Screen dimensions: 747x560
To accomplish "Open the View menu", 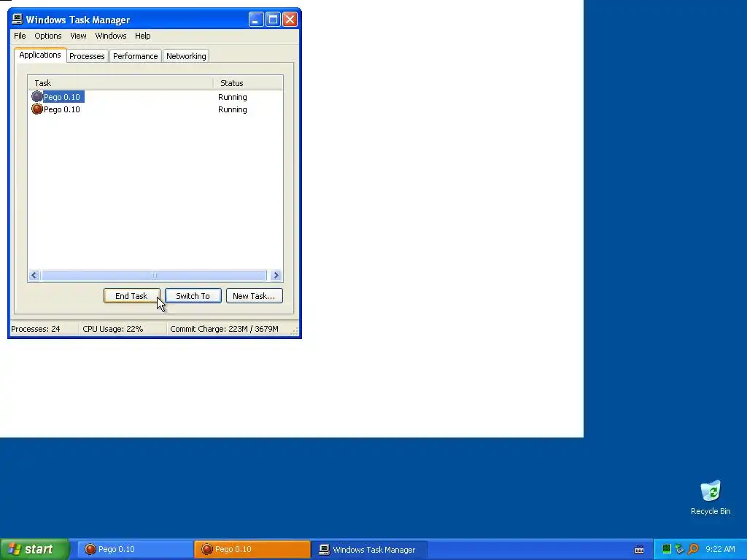I will point(78,36).
